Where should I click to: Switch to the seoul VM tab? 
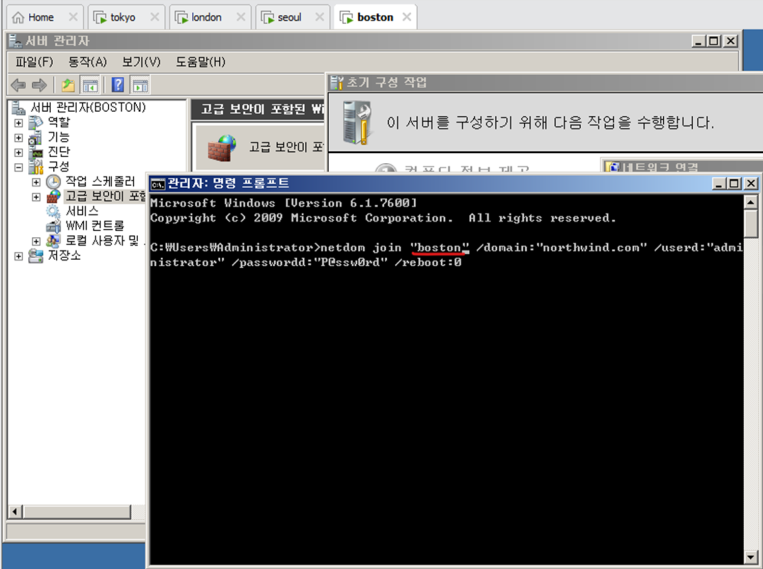tap(290, 18)
